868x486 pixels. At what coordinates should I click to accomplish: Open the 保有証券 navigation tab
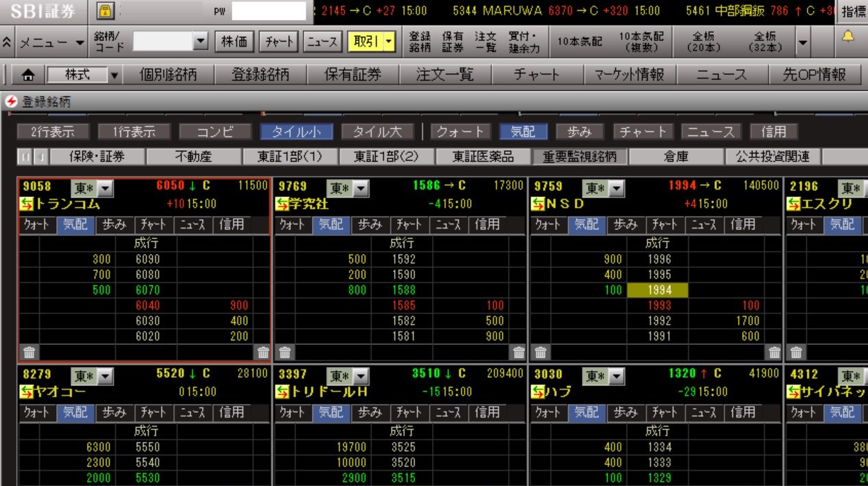tap(353, 75)
